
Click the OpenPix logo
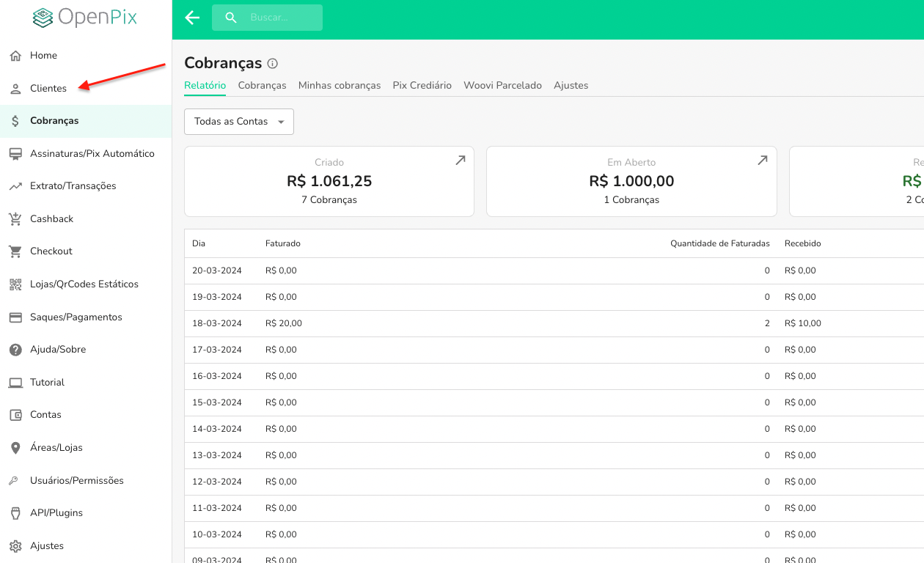pos(85,18)
